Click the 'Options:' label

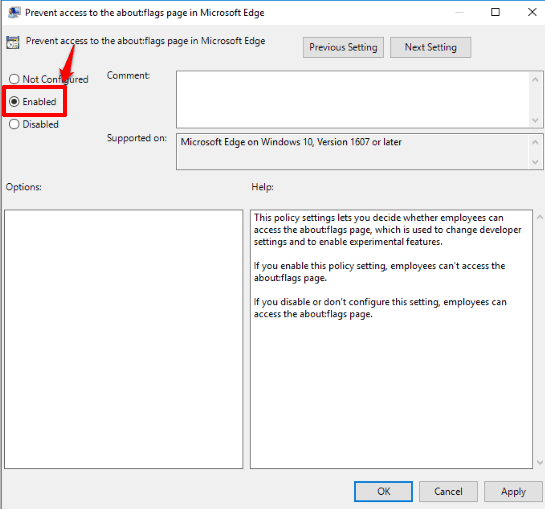(x=24, y=187)
